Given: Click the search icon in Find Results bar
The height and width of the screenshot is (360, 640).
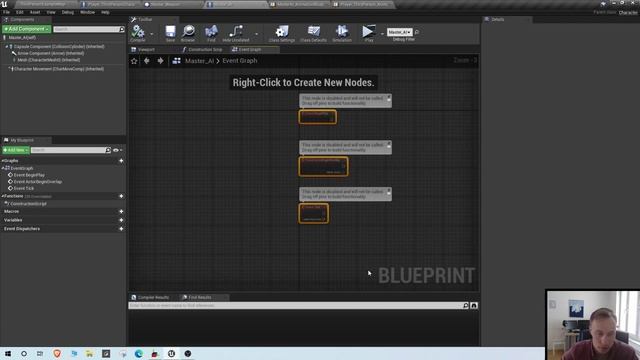Looking at the screenshot, I should [x=466, y=305].
